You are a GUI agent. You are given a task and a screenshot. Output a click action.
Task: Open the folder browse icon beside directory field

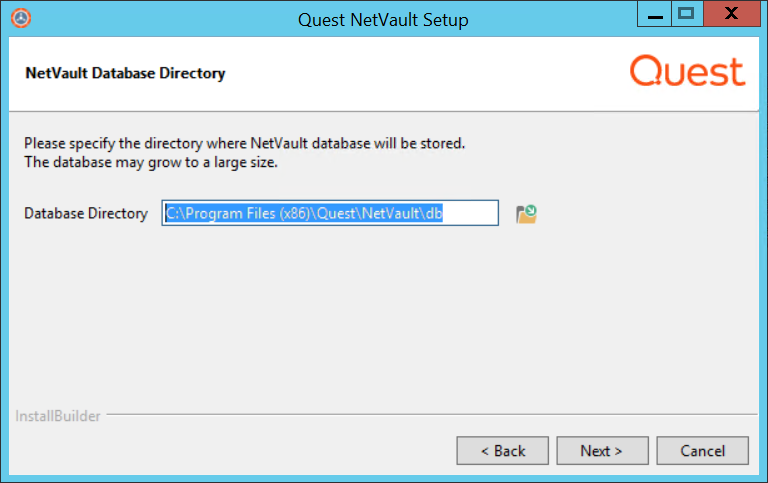coord(526,213)
